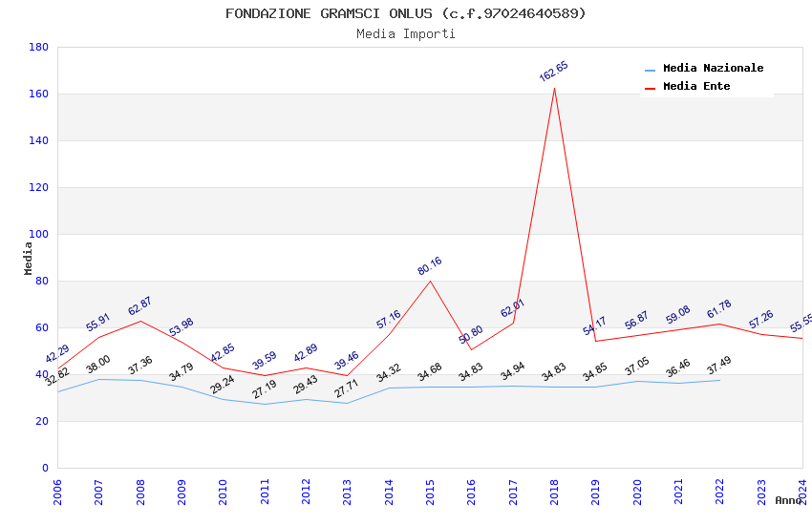Image resolution: width=812 pixels, height=525 pixels.
Task: Click the 120 y-axis tick label
Action: pos(39,187)
